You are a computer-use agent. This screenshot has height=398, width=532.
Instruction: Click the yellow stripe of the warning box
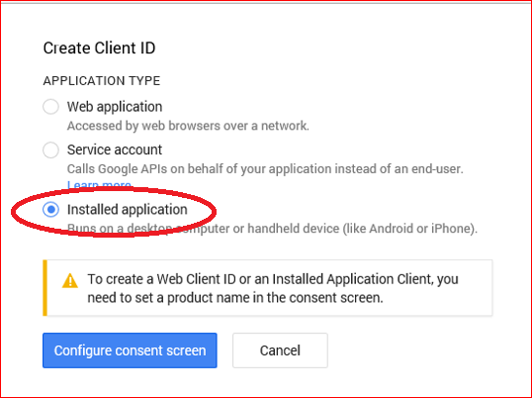click(44, 288)
